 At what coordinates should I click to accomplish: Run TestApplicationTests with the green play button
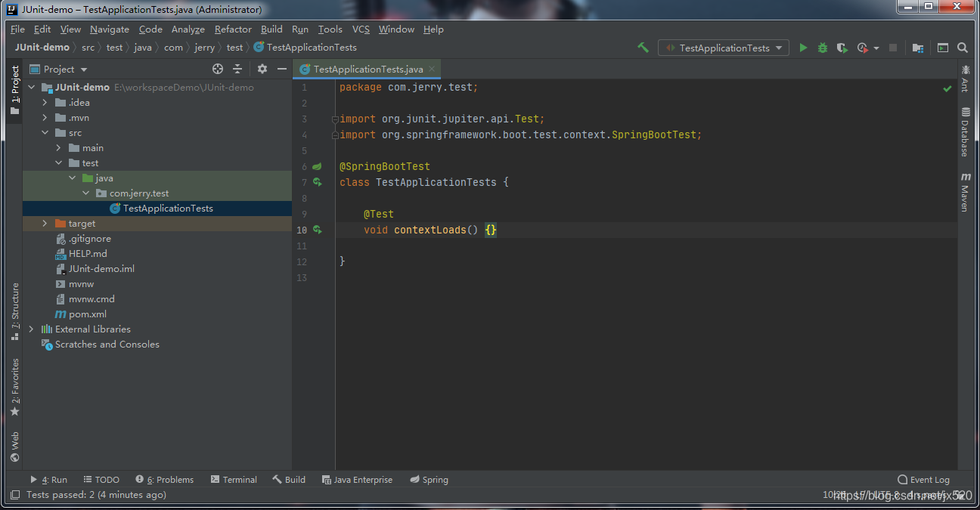coord(803,48)
